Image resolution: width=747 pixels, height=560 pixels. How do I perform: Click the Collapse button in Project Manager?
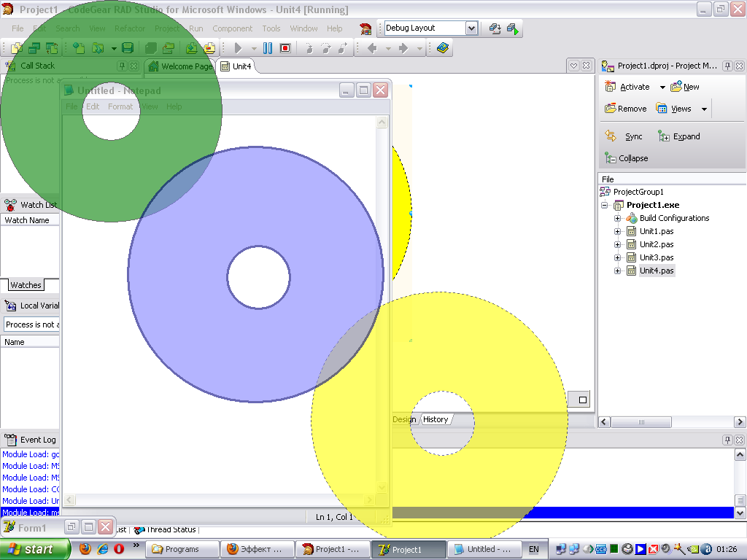pyautogui.click(x=626, y=158)
